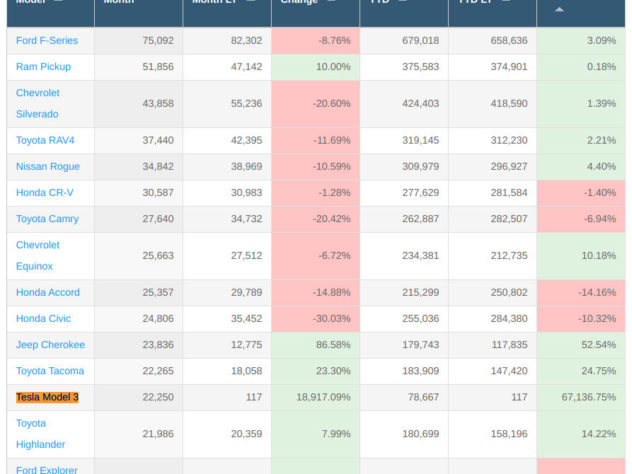Image resolution: width=632 pixels, height=474 pixels.
Task: Select the 14.22% YTD change cell
Action: (x=581, y=434)
